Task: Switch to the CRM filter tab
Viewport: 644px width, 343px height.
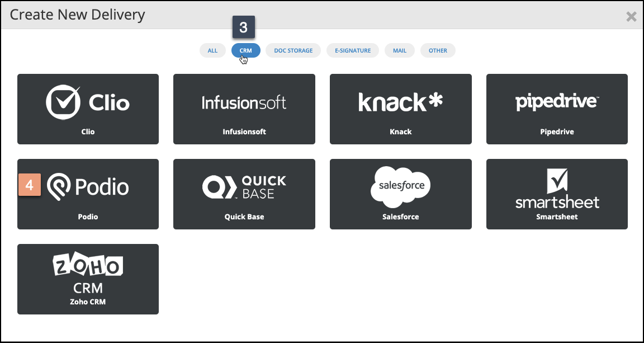Action: click(246, 50)
